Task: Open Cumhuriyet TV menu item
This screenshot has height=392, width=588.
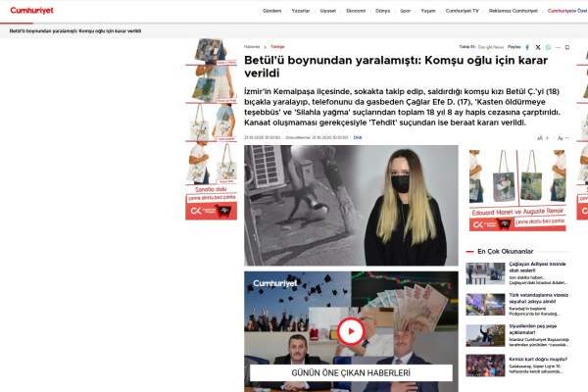Action: tap(462, 11)
